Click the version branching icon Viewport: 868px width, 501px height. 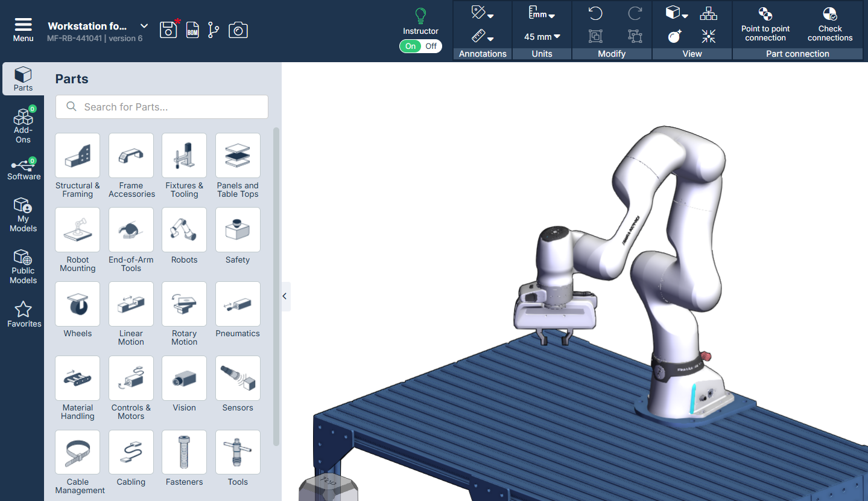(214, 30)
